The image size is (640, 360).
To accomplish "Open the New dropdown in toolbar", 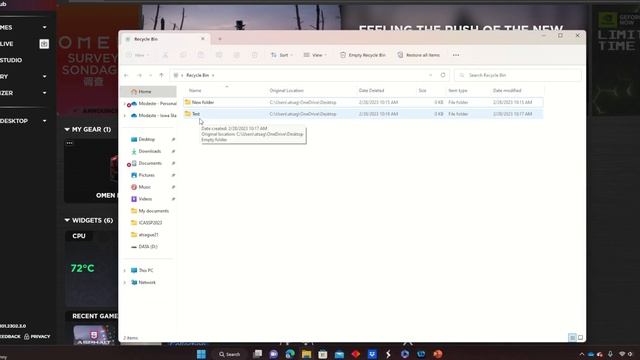I will tap(137, 55).
